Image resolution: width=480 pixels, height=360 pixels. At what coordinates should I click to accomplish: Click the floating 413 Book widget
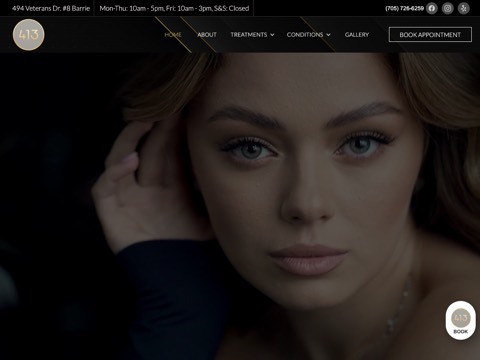click(461, 320)
